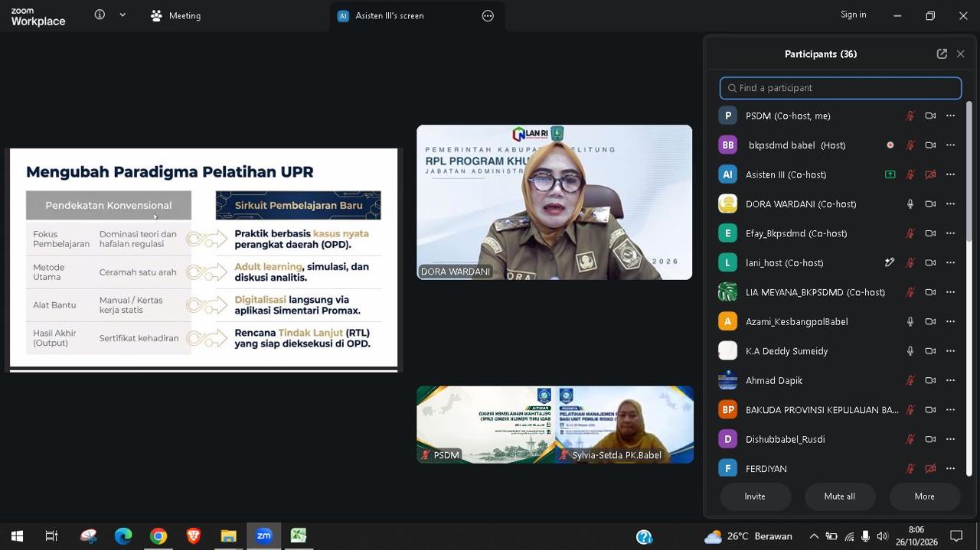
Task: Open the more menu for bkpsdmd babel
Action: [950, 145]
